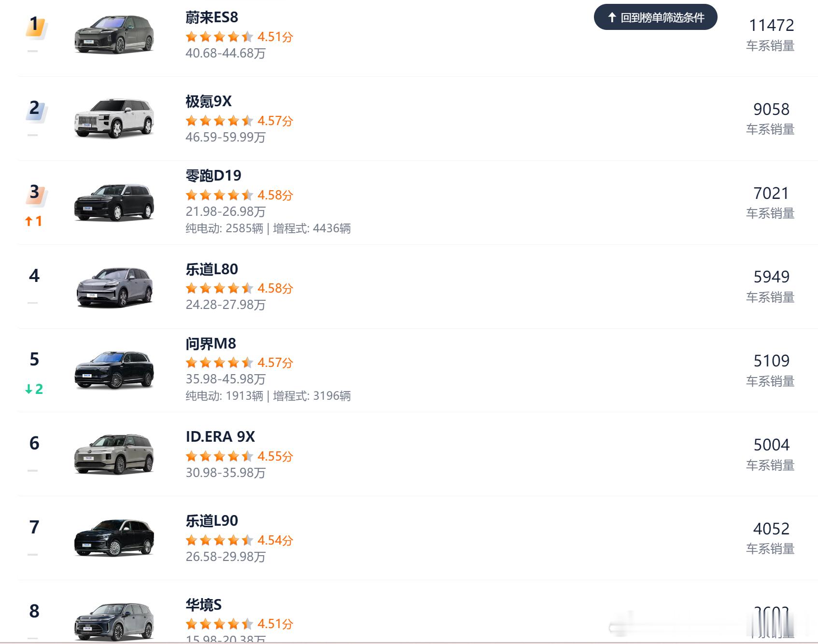Click rank number 7 of 乐道L90

pos(34,527)
